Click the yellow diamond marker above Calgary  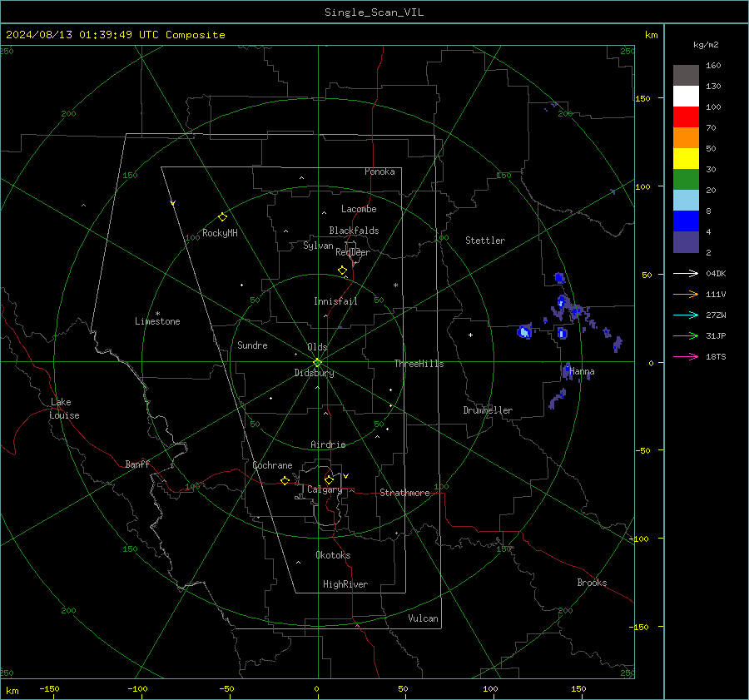(x=329, y=479)
